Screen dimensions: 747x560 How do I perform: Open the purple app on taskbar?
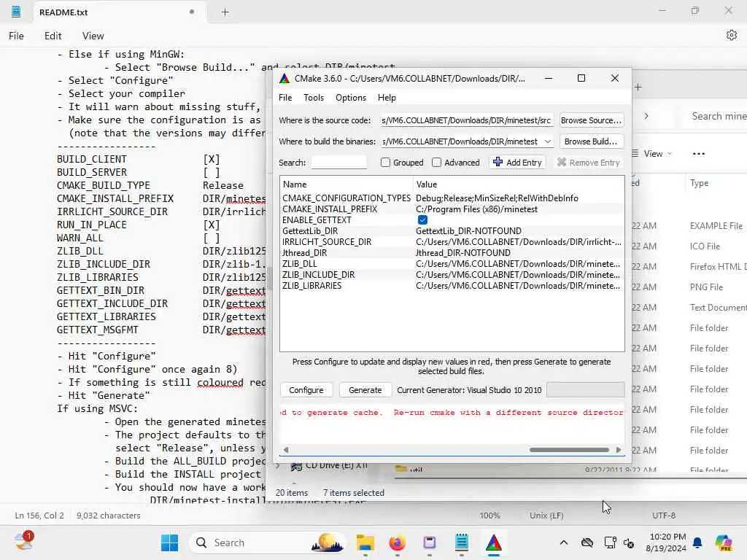point(429,542)
